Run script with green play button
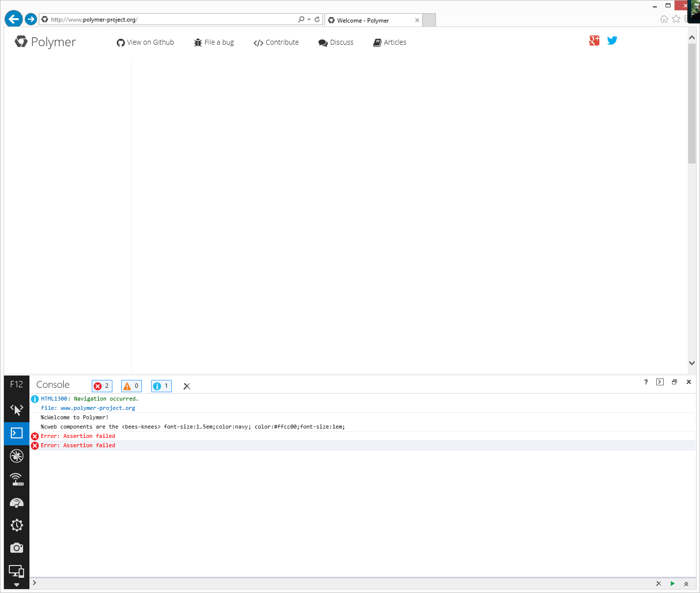The image size is (700, 593). (673, 584)
